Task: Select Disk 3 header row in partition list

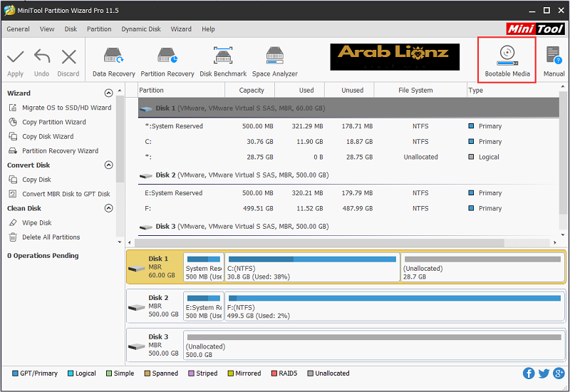Action: pyautogui.click(x=348, y=227)
